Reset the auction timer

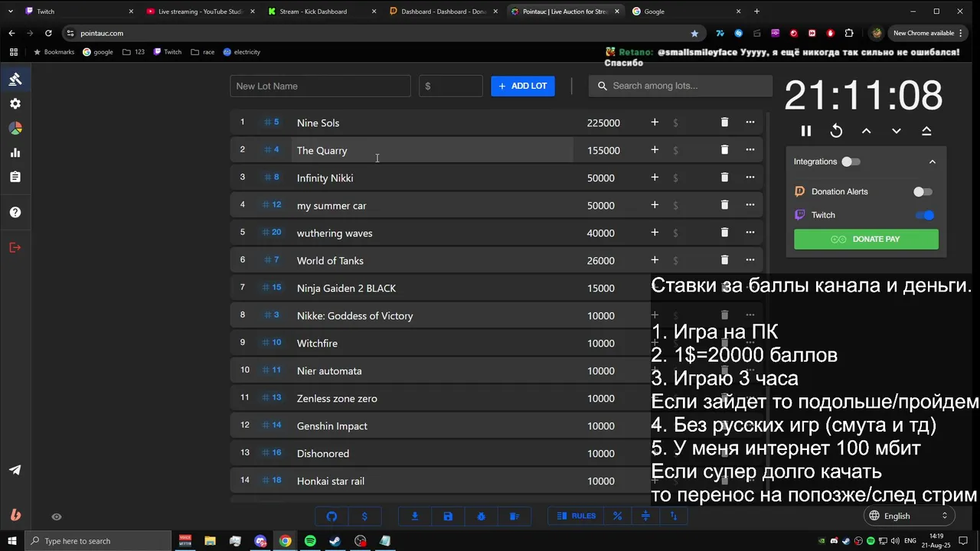[836, 131]
